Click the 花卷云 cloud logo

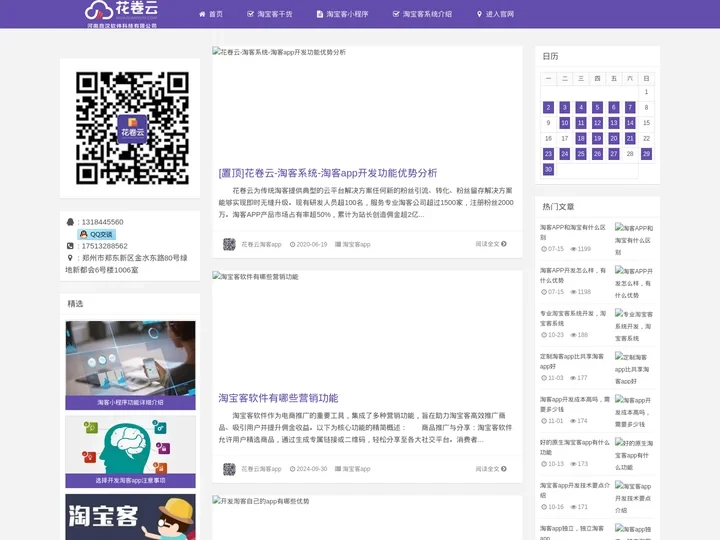point(122,14)
